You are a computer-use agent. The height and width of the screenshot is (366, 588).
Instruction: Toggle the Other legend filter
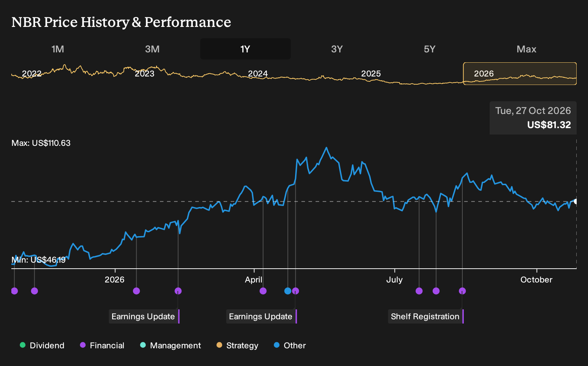click(x=290, y=345)
